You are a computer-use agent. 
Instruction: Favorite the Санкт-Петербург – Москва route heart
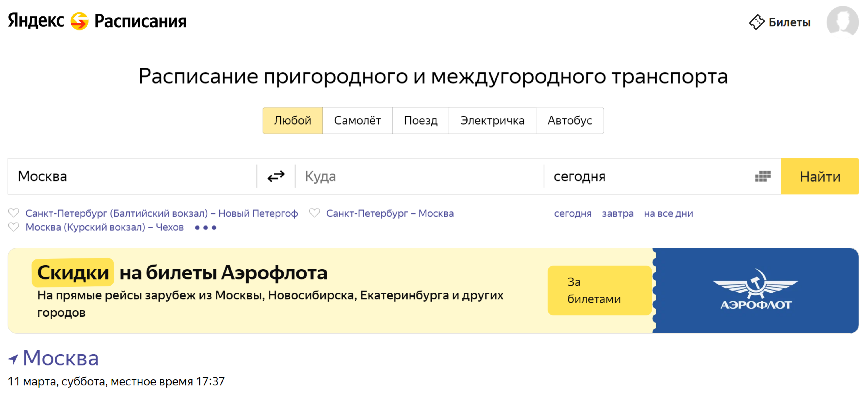(x=314, y=213)
